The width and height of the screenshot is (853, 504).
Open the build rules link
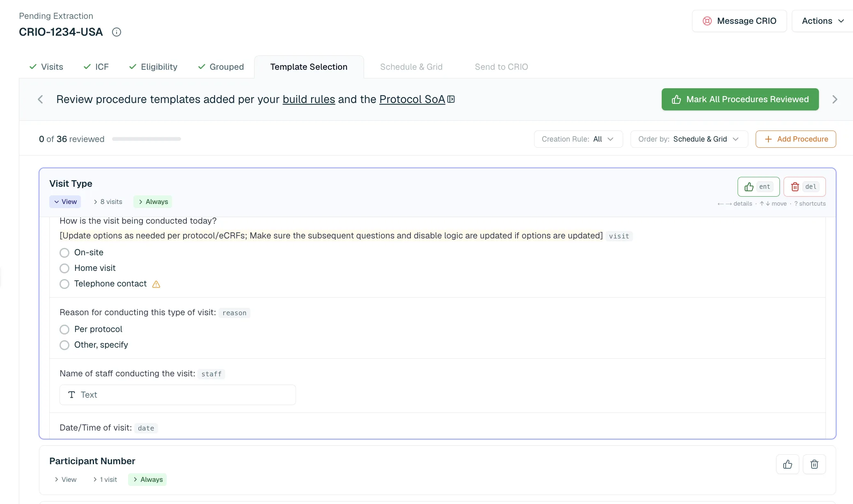click(309, 99)
